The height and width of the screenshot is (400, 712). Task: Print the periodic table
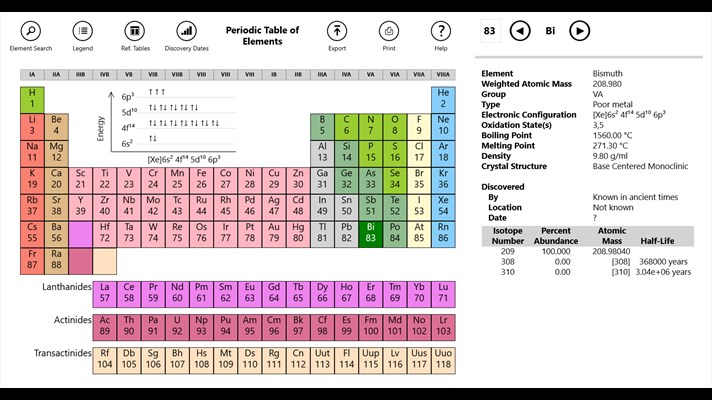tap(389, 31)
